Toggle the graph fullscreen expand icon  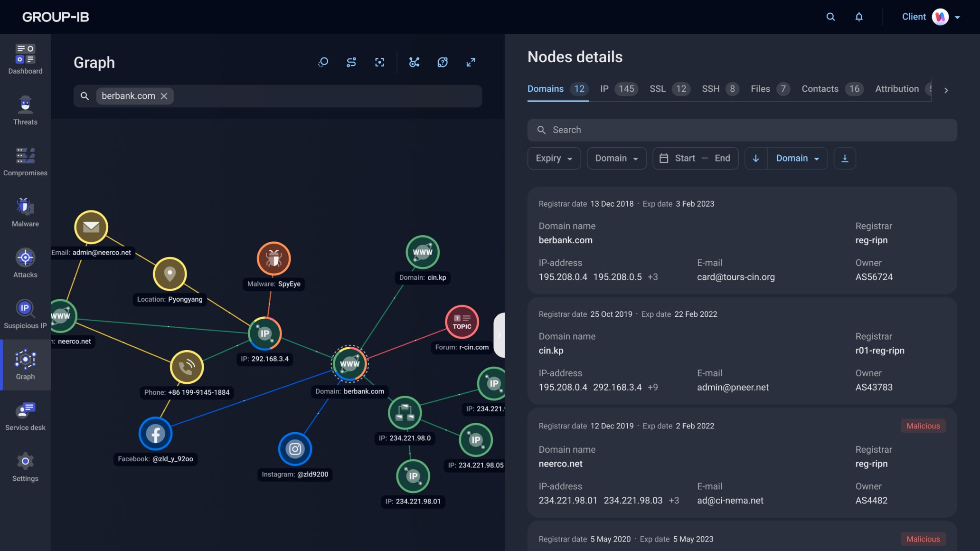coord(471,62)
